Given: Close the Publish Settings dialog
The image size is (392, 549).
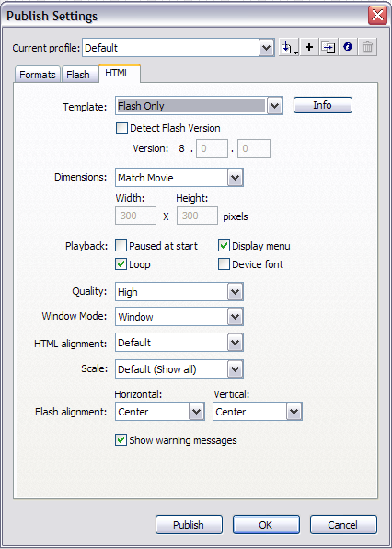Looking at the screenshot, I should pos(377,16).
